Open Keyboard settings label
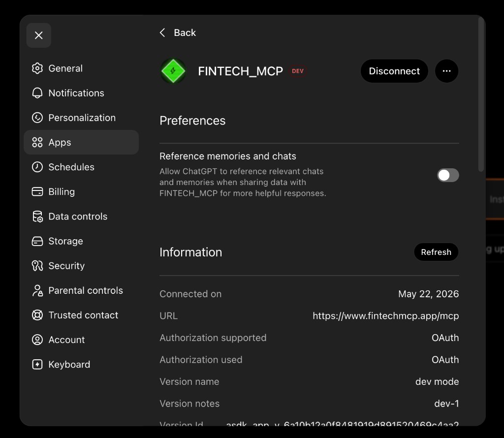 pyautogui.click(x=69, y=364)
